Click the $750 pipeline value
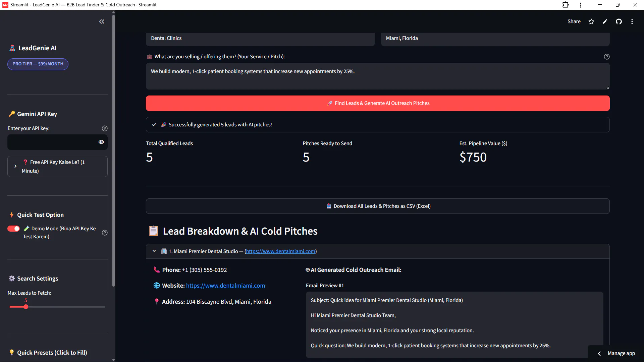644x362 pixels. (x=473, y=157)
